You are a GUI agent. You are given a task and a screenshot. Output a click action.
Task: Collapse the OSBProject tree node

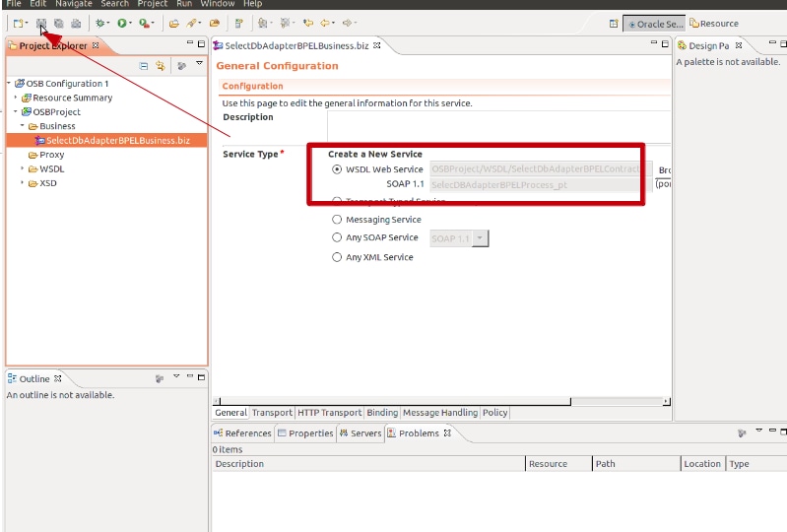[16, 111]
